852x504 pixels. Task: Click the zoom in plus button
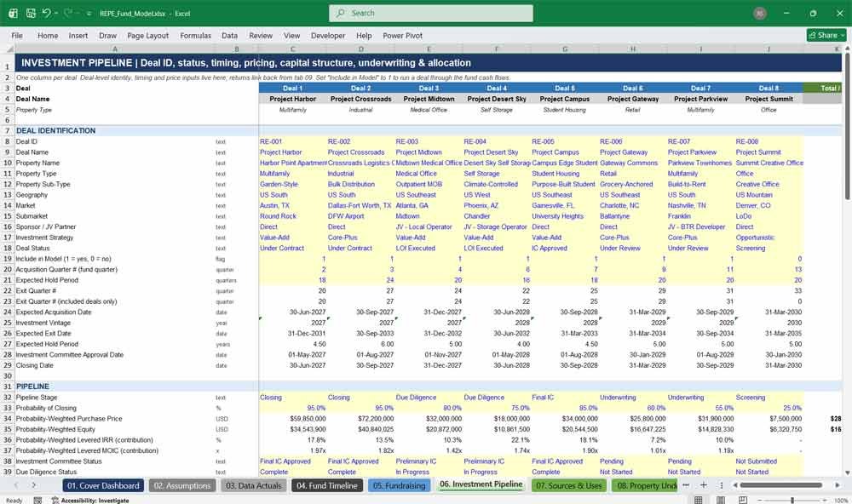coord(826,500)
